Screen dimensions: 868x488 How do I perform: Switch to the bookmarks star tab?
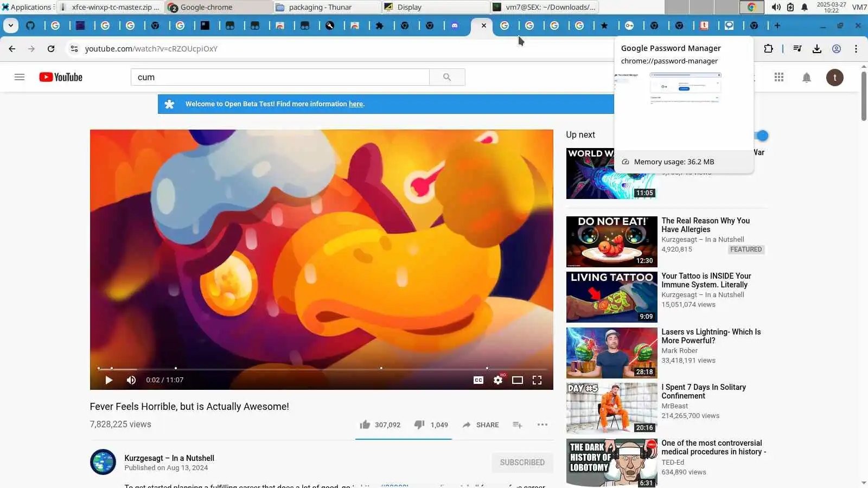604,25
